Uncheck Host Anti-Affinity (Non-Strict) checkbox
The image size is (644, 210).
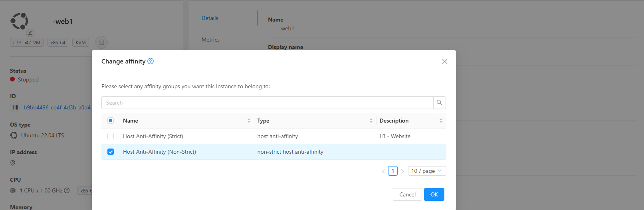click(111, 152)
